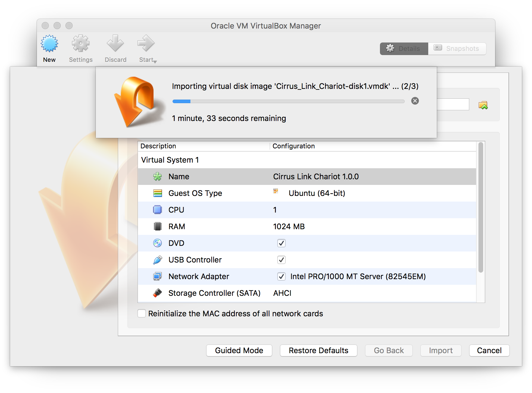Viewport: 532px width, 393px height.
Task: Switch to the Details tab
Action: [x=404, y=49]
